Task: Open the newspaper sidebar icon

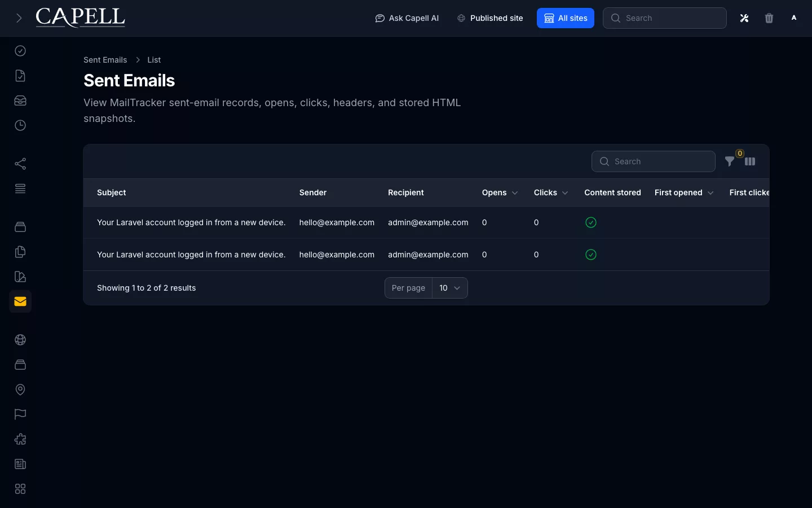Action: (20, 464)
